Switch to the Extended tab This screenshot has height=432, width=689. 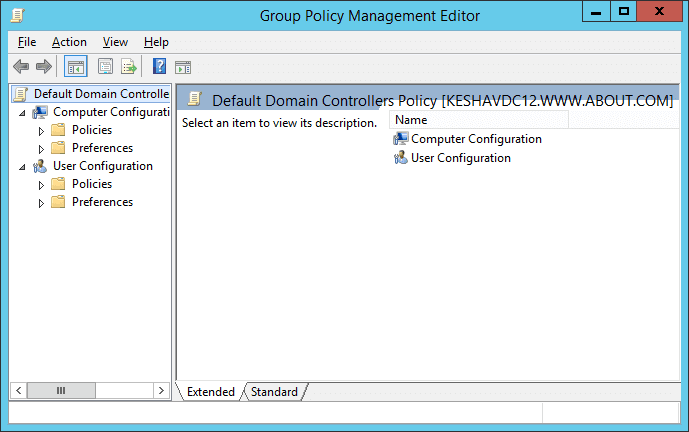[x=211, y=392]
